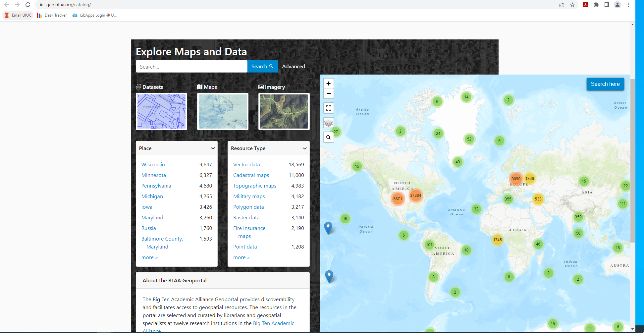644x333 pixels.
Task: Click the scrollbar down arrow
Action: pyautogui.click(x=632, y=329)
